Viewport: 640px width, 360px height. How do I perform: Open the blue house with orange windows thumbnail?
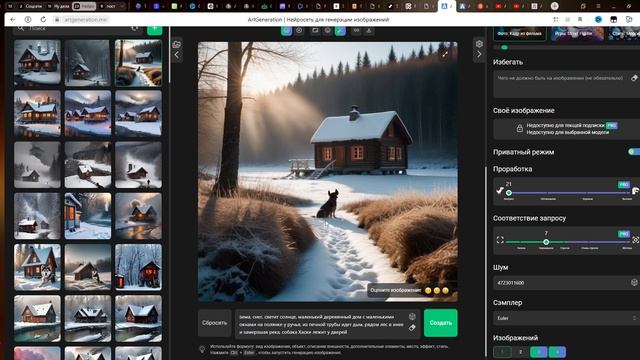88,216
